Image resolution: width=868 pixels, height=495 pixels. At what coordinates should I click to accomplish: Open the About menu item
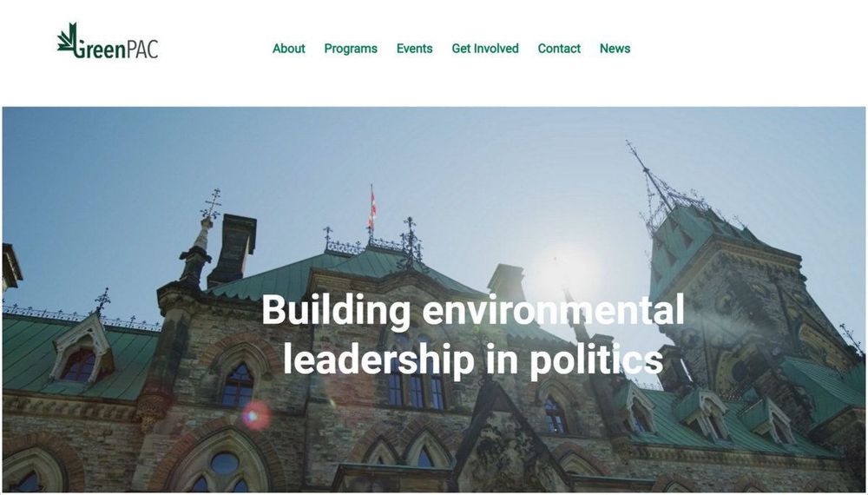click(288, 49)
